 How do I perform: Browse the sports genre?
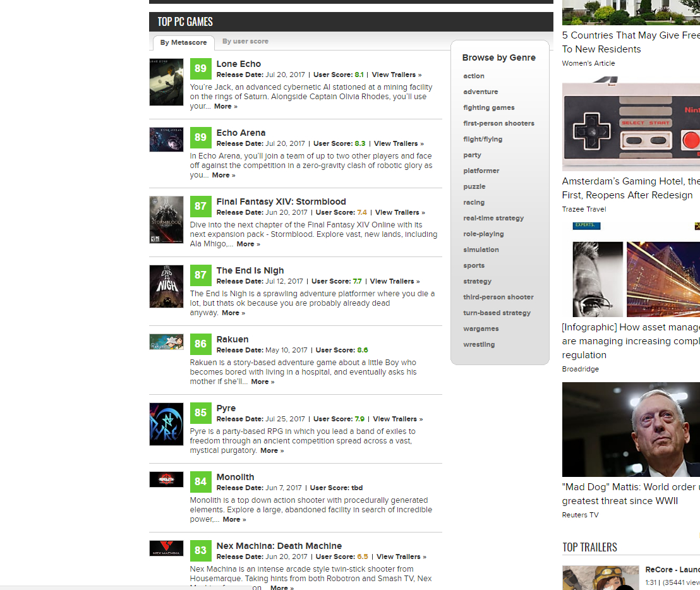click(474, 265)
